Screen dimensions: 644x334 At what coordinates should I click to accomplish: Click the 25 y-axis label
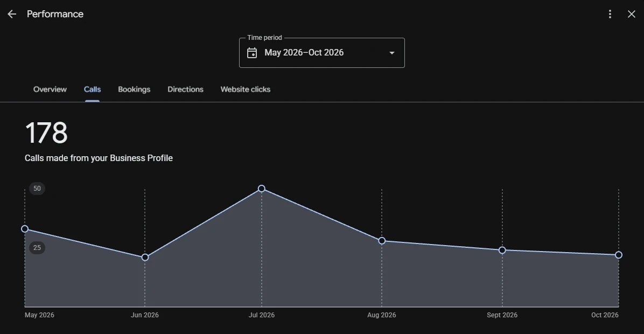tap(37, 248)
